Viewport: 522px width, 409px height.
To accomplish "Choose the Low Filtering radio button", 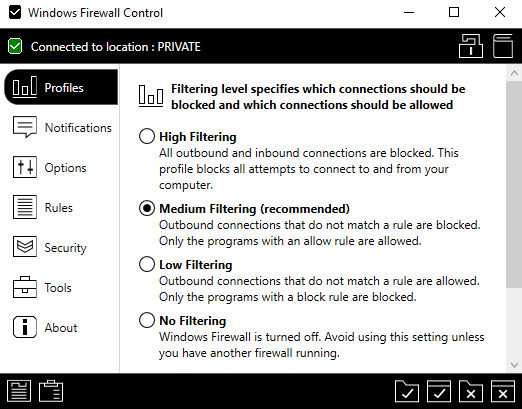I will (x=147, y=264).
